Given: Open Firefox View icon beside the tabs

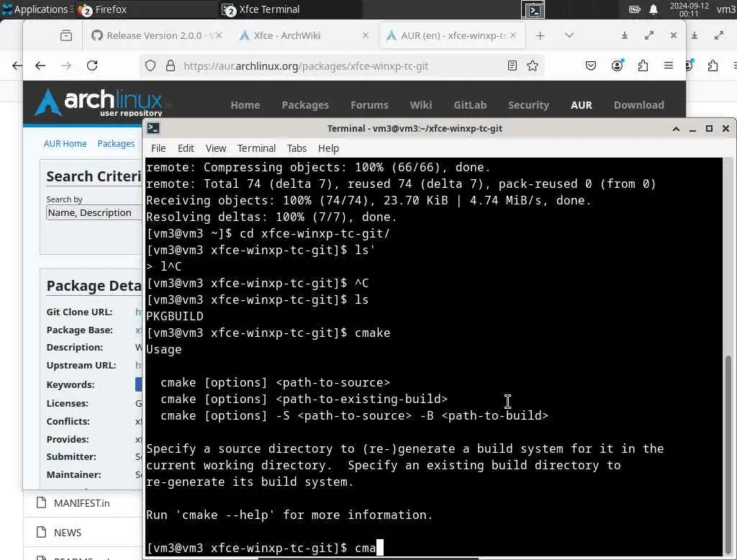Looking at the screenshot, I should [x=66, y=36].
